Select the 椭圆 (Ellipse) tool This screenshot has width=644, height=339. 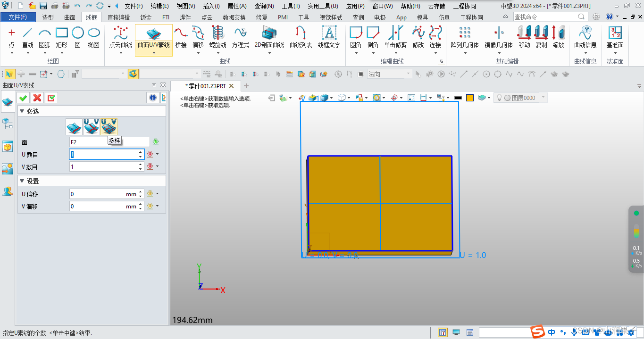(x=94, y=38)
